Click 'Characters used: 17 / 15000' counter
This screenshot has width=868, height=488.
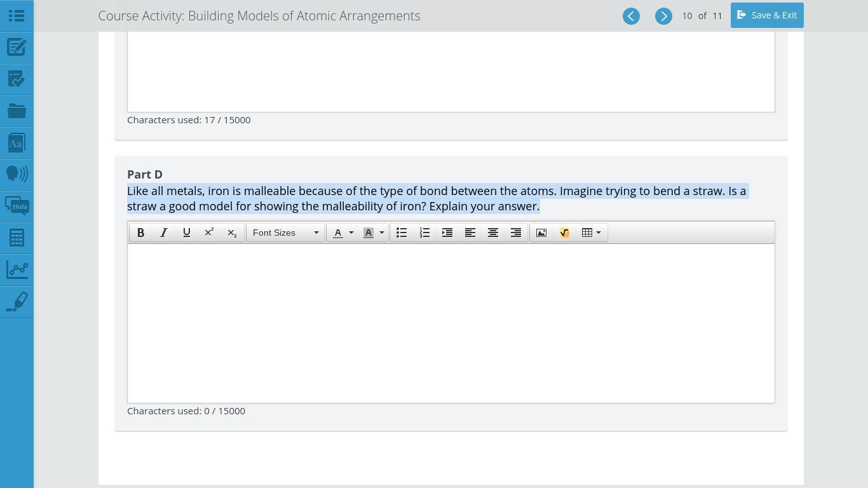[189, 120]
